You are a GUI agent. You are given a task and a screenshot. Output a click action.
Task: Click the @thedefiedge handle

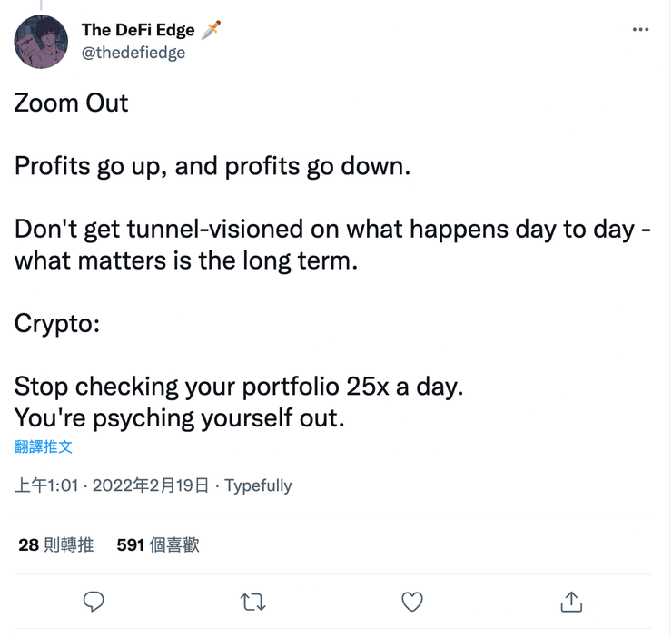pyautogui.click(x=133, y=53)
